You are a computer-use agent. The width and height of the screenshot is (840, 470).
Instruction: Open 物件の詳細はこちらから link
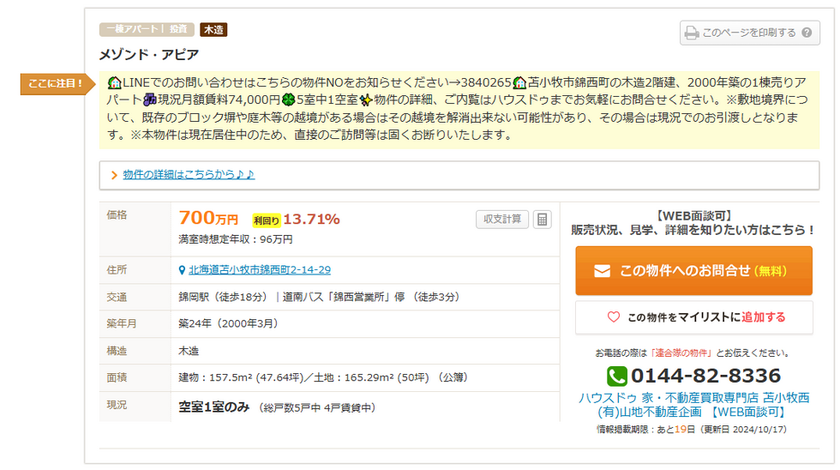click(x=188, y=175)
